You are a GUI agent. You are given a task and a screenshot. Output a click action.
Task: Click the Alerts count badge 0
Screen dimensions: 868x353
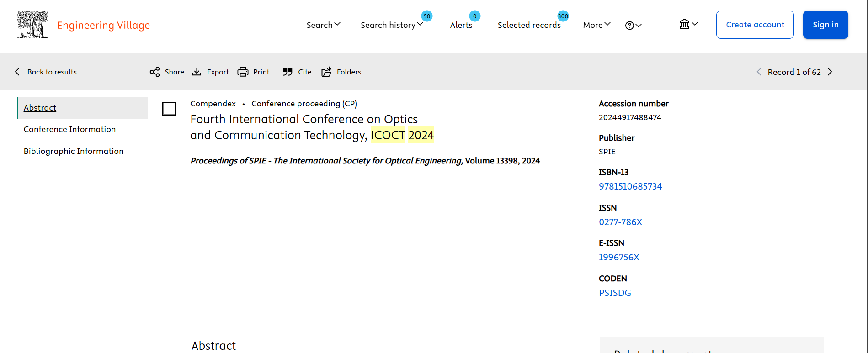(475, 16)
